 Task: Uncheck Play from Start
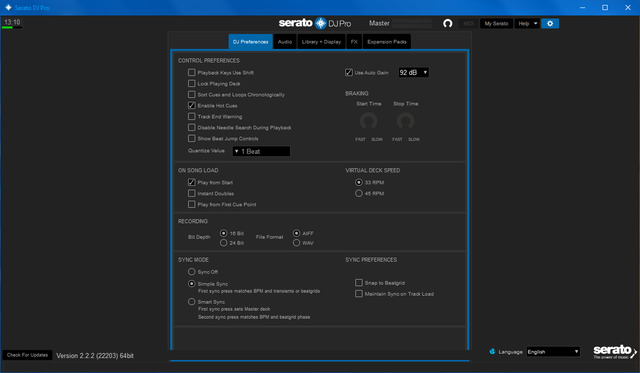click(191, 182)
